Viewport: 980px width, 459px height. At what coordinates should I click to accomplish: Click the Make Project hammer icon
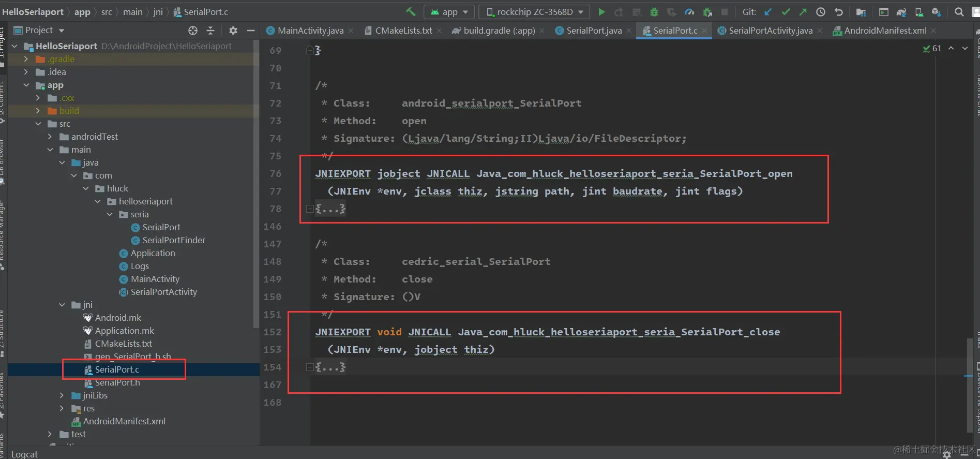[411, 11]
